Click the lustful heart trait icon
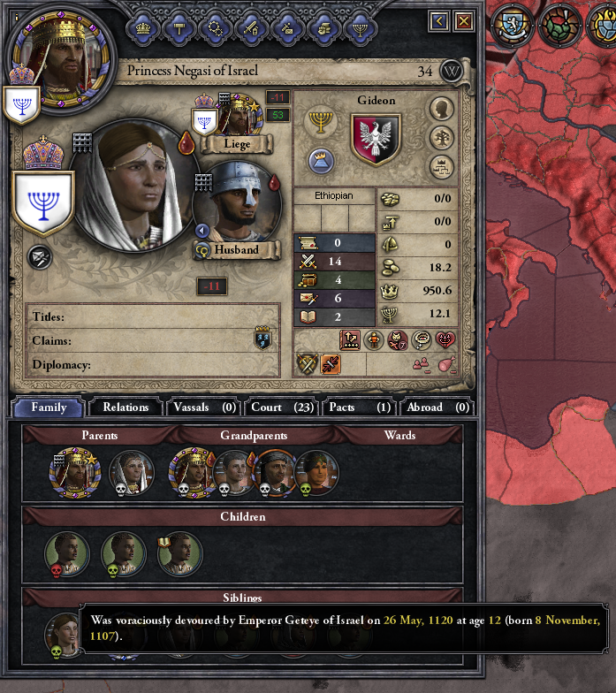Screen dimensions: 616x693 pyautogui.click(x=445, y=339)
